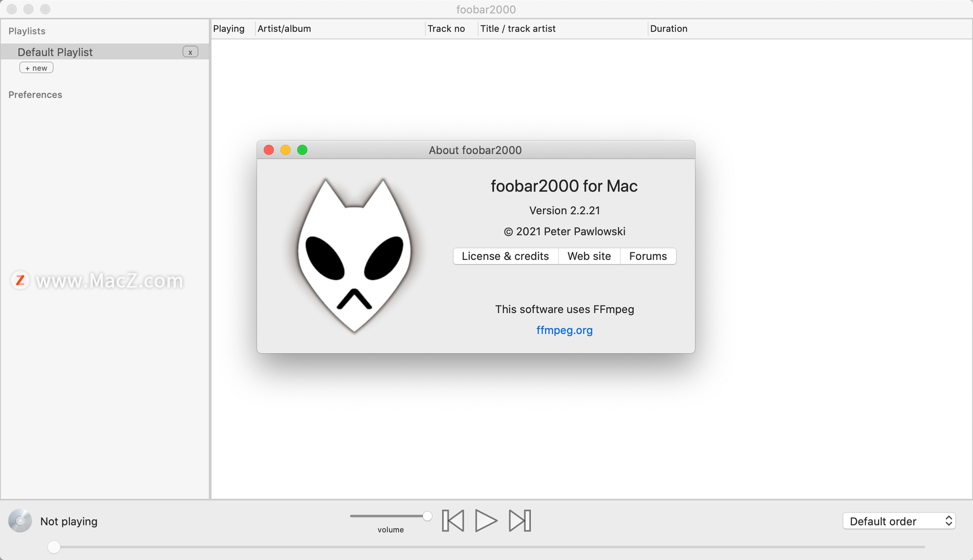973x560 pixels.
Task: Follow the ffmpeg.org link
Action: (565, 330)
